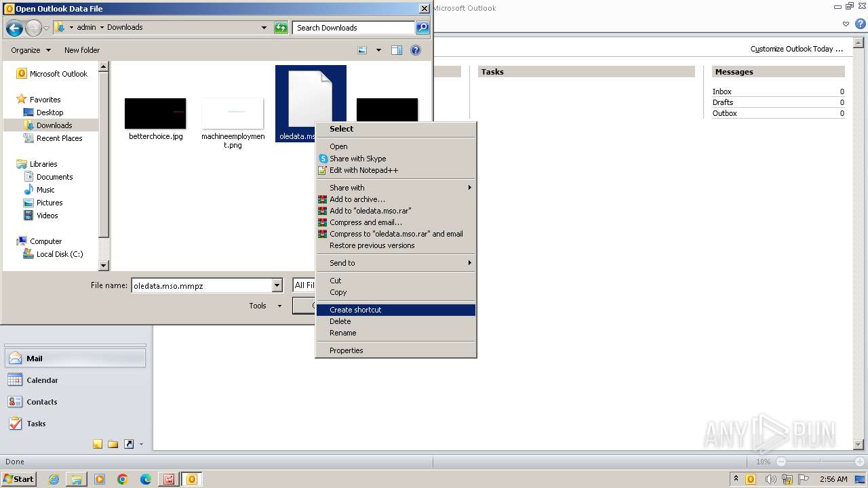Open the Organize dropdown
Screen dimensions: 868x488
pyautogui.click(x=31, y=50)
